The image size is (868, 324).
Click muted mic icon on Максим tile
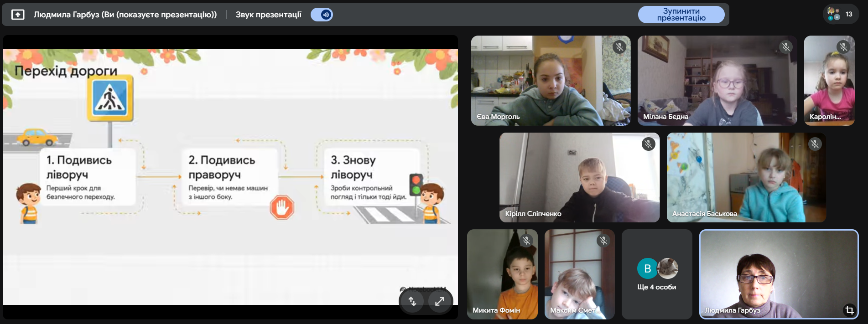click(603, 241)
